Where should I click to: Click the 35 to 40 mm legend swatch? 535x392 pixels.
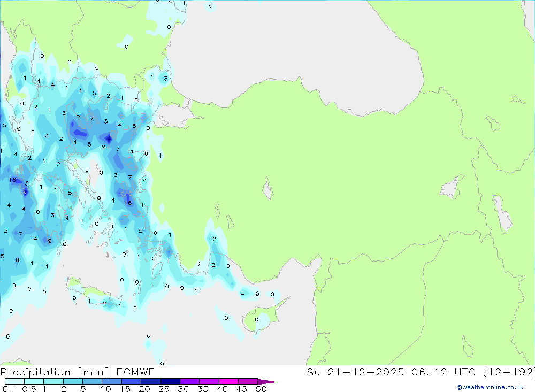pyautogui.click(x=209, y=381)
